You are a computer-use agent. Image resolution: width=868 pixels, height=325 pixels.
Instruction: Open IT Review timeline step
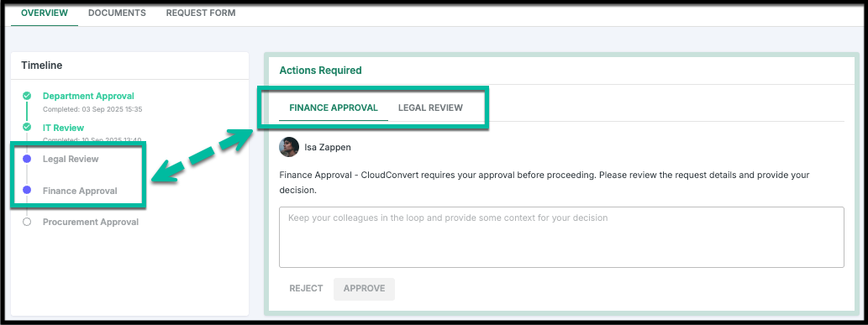[x=64, y=128]
